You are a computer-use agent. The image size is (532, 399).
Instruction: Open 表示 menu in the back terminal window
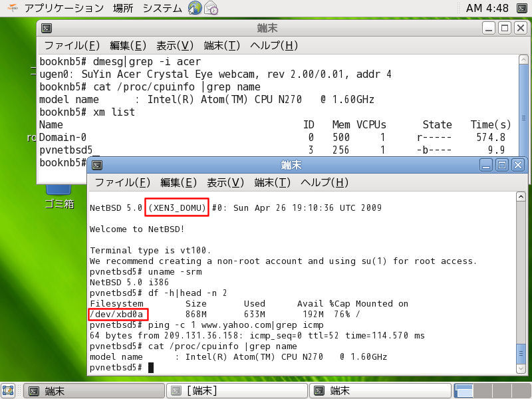[175, 45]
